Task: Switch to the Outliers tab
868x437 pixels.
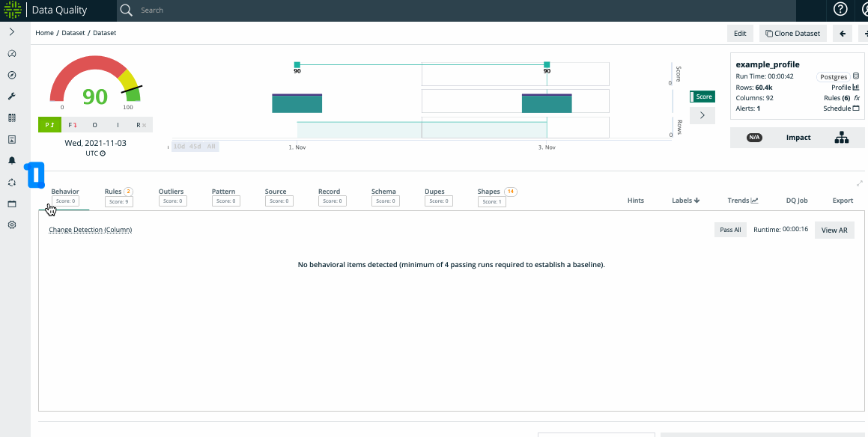Action: [171, 192]
